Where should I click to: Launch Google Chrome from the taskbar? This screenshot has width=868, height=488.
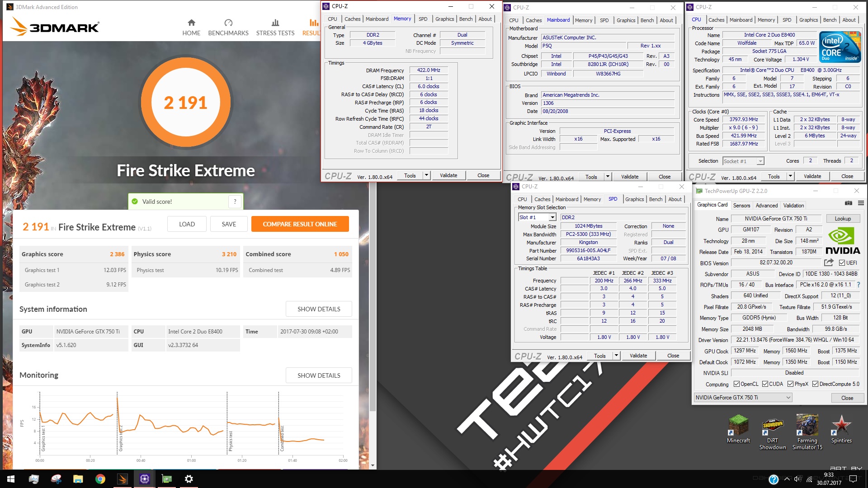[100, 479]
